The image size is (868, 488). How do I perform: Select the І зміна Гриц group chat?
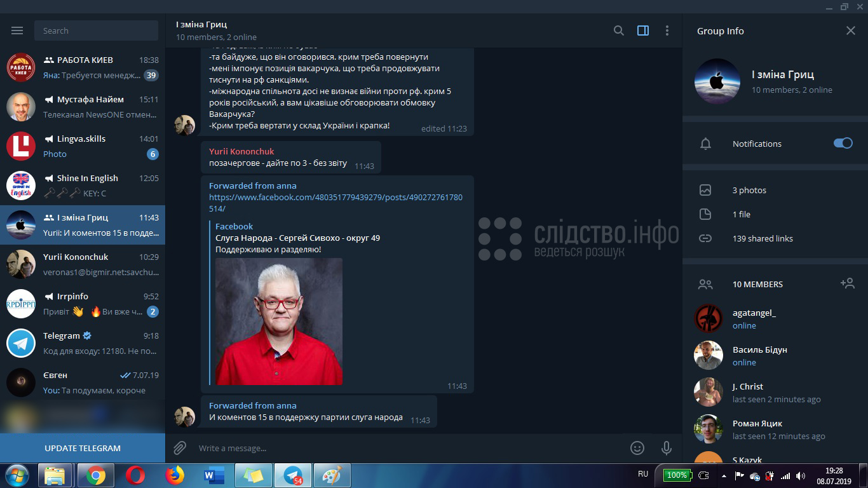83,225
